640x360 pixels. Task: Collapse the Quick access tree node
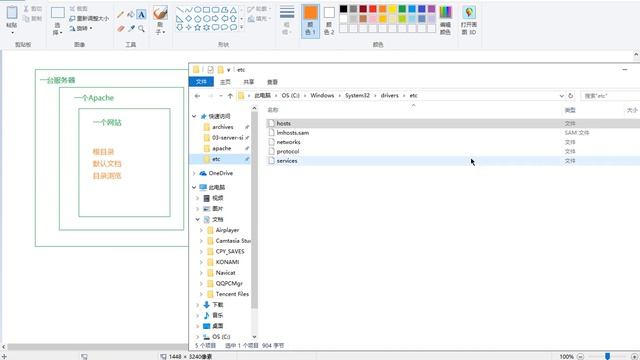click(194, 116)
